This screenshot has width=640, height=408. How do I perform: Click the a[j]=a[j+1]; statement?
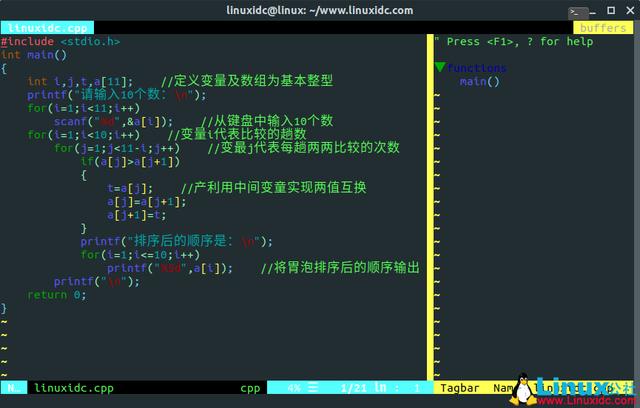point(147,202)
